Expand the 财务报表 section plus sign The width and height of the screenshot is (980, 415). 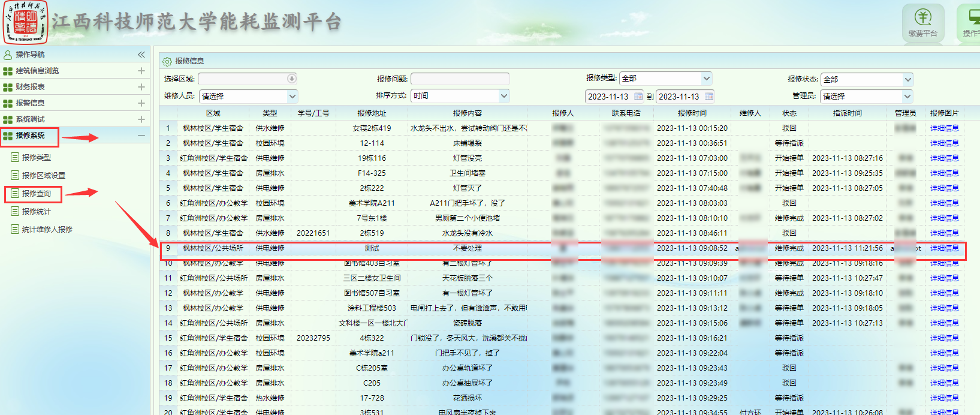tap(141, 87)
